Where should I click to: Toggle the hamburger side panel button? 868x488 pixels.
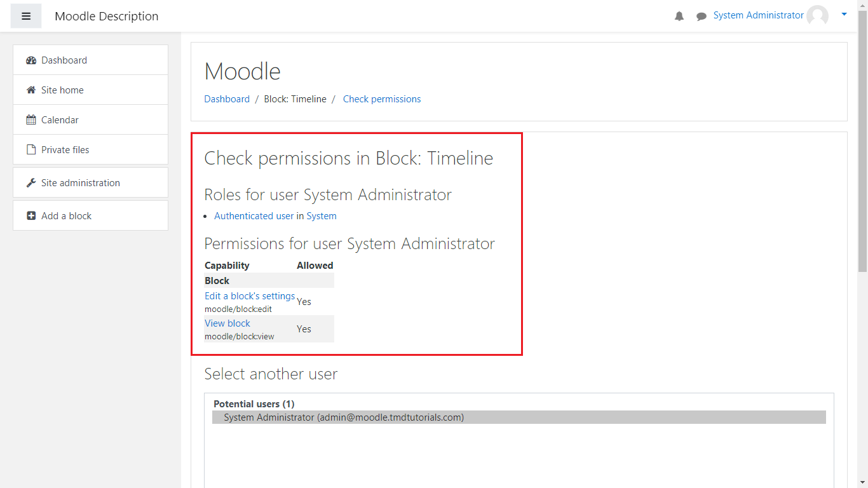(26, 16)
